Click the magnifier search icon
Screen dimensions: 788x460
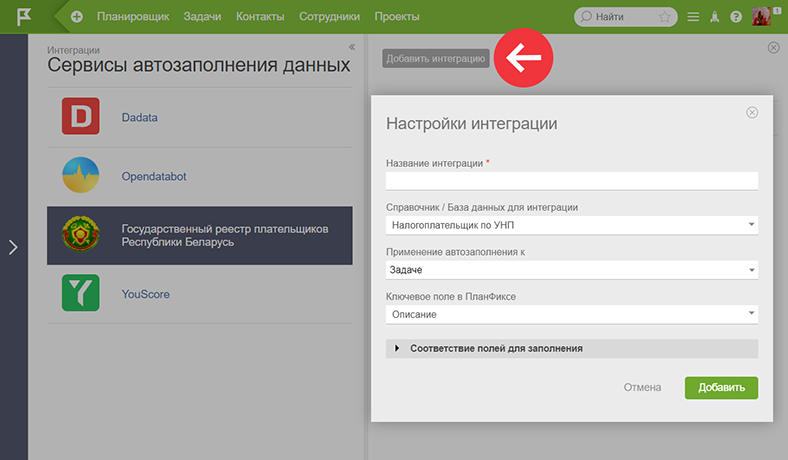tap(585, 17)
